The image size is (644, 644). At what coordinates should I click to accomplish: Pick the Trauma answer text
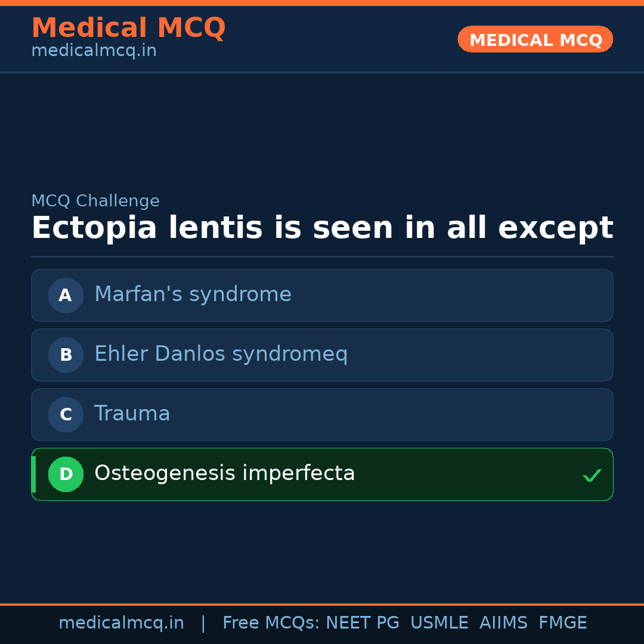[132, 414]
